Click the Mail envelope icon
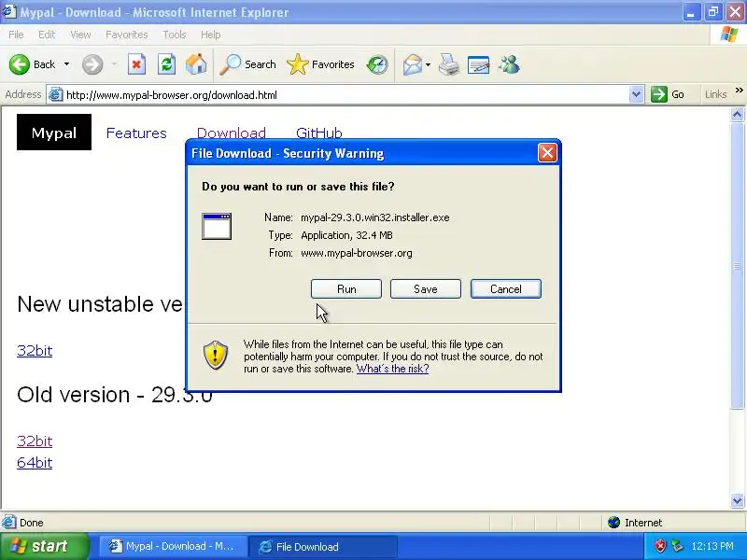The height and width of the screenshot is (560, 747). coord(413,64)
